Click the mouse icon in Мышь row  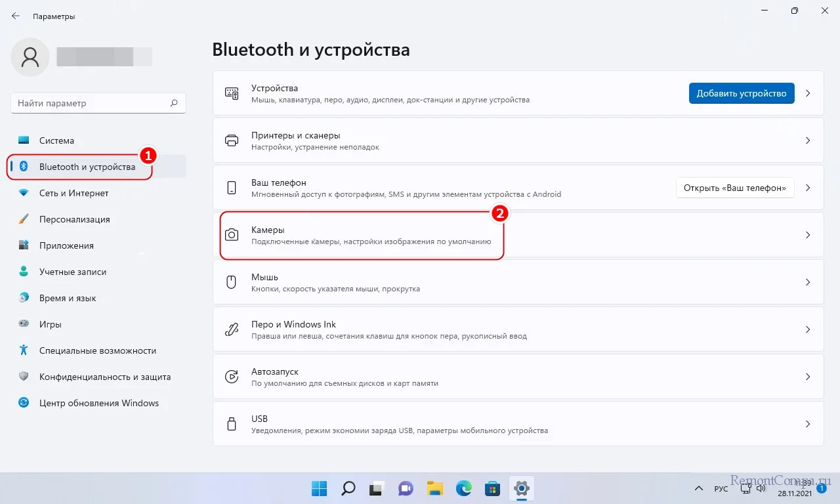(232, 282)
